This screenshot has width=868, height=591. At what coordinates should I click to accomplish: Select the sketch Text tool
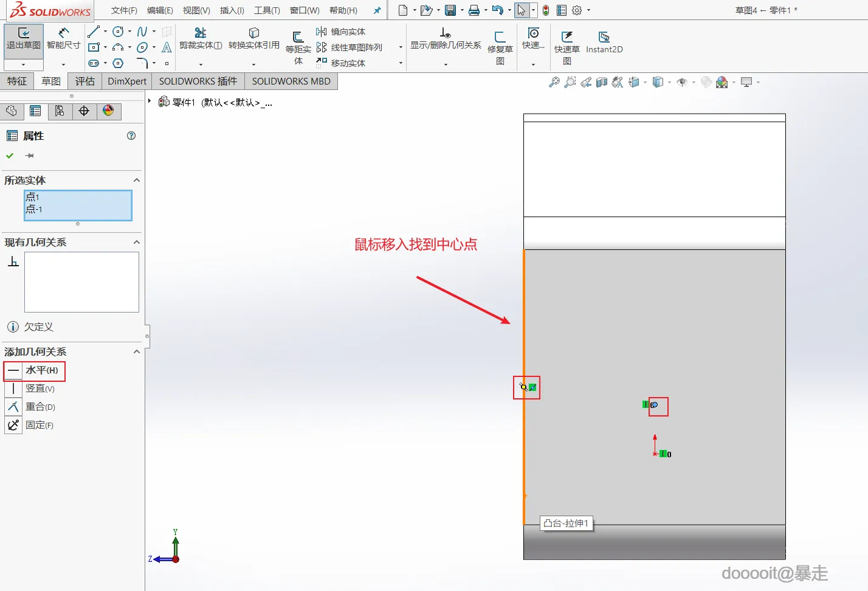(167, 47)
